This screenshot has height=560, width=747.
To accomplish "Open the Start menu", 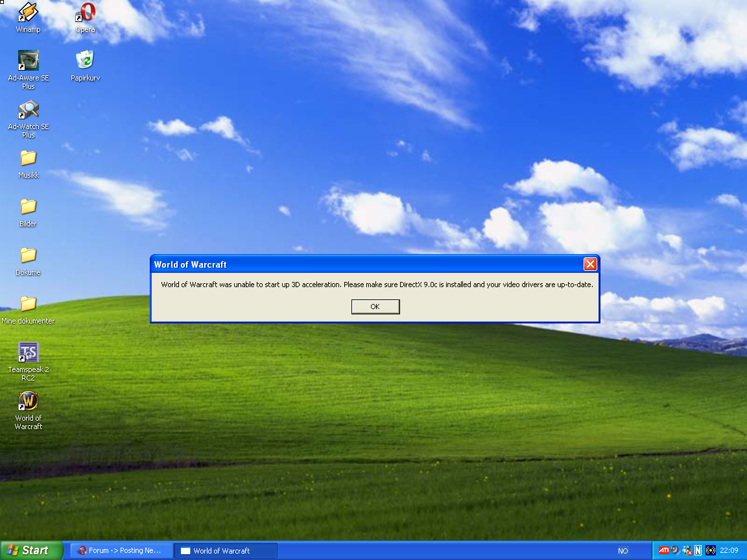I will 31,550.
